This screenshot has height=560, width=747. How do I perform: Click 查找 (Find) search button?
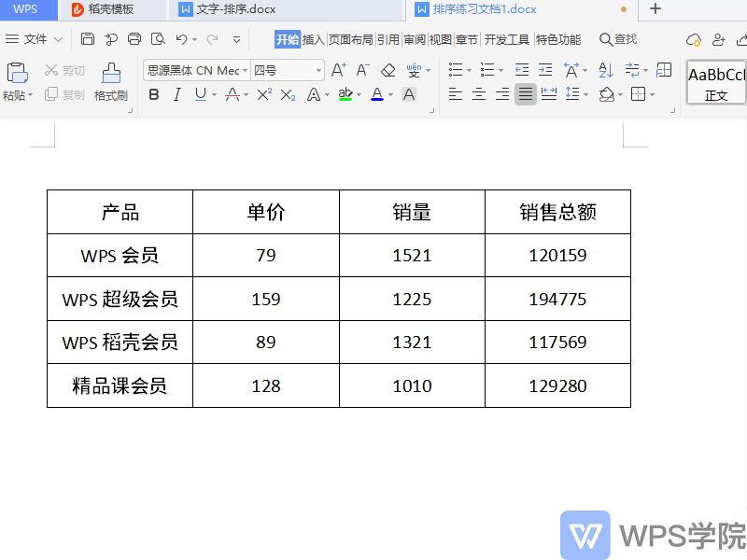tap(618, 39)
